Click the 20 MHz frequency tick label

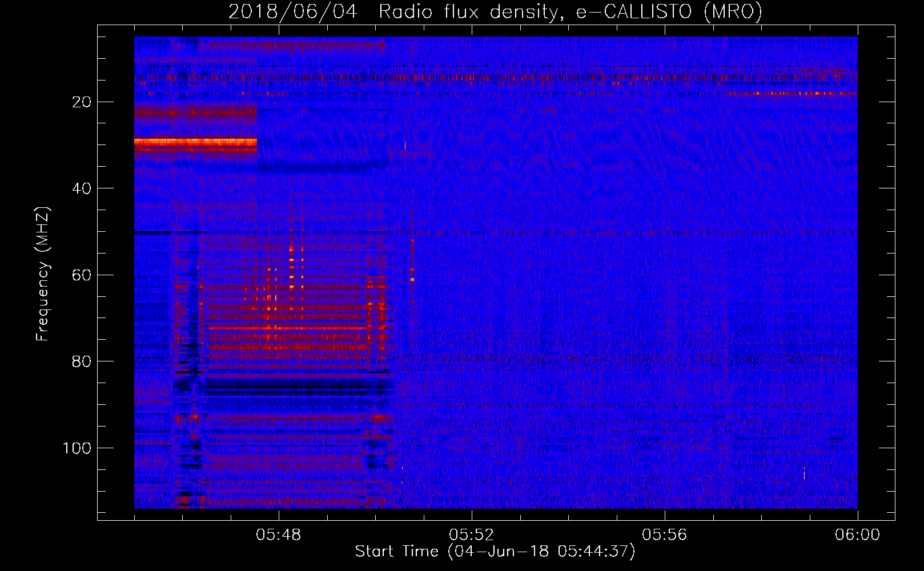click(x=82, y=102)
